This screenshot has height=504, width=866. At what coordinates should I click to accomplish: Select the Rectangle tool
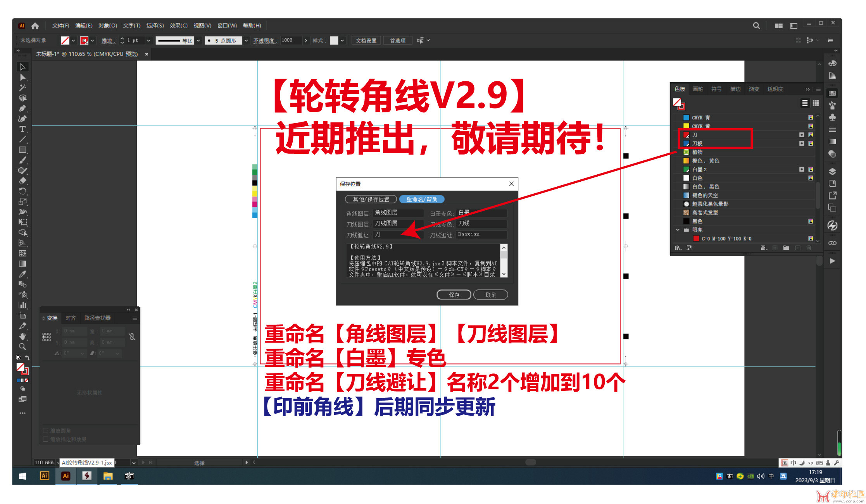22,150
